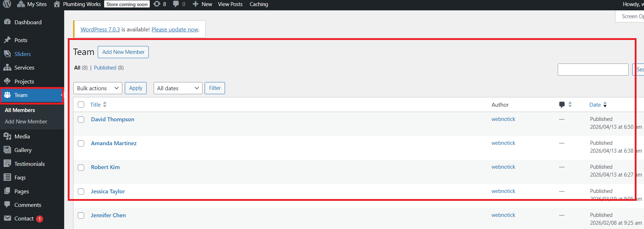Toggle the select-all checkbox in header
644x229 pixels.
point(81,105)
